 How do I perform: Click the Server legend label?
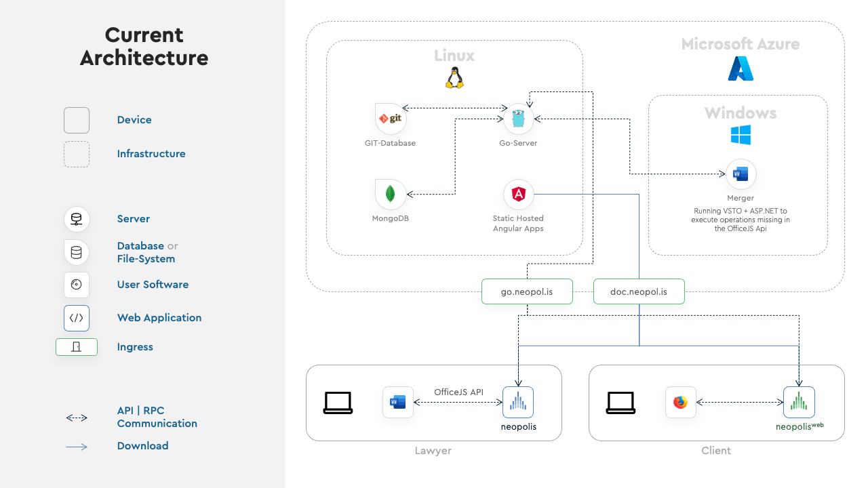click(134, 219)
